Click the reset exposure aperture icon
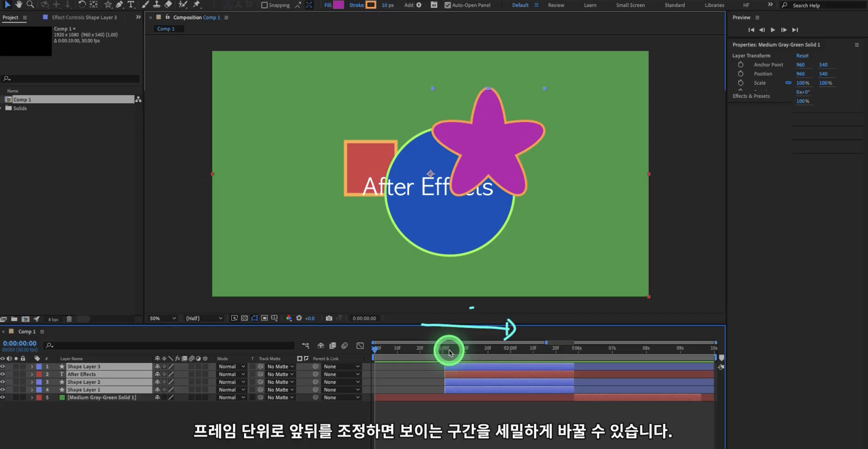The width and height of the screenshot is (868, 449). (299, 318)
